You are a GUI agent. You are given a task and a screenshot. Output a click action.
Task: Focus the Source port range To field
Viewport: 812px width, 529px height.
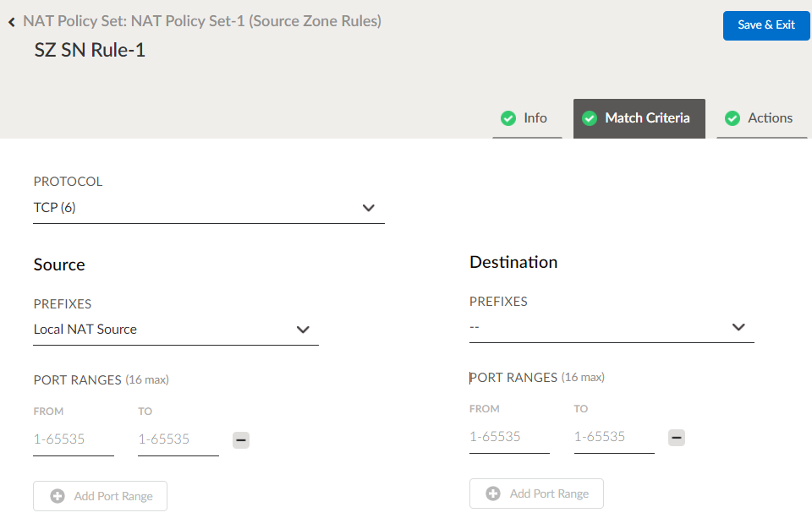(178, 439)
